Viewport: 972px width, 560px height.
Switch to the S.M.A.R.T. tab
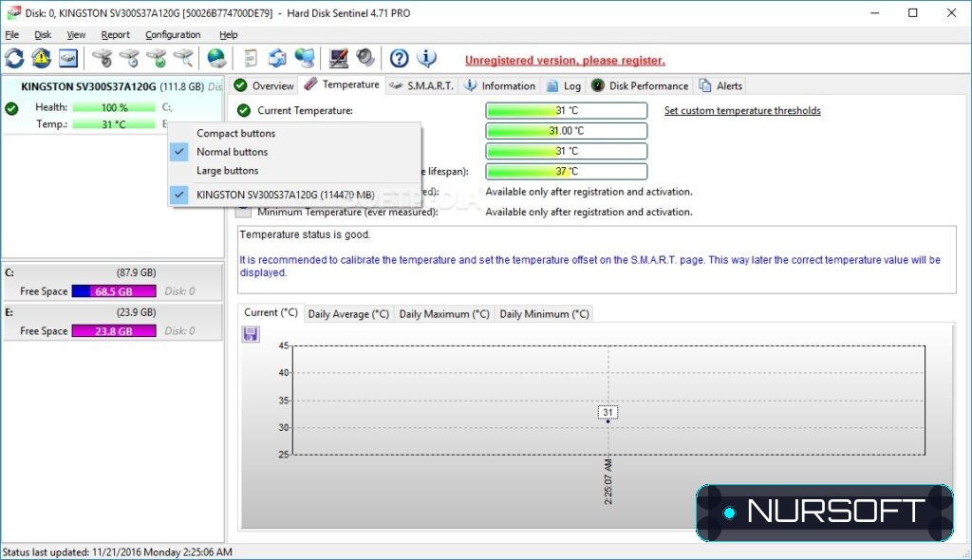click(422, 85)
